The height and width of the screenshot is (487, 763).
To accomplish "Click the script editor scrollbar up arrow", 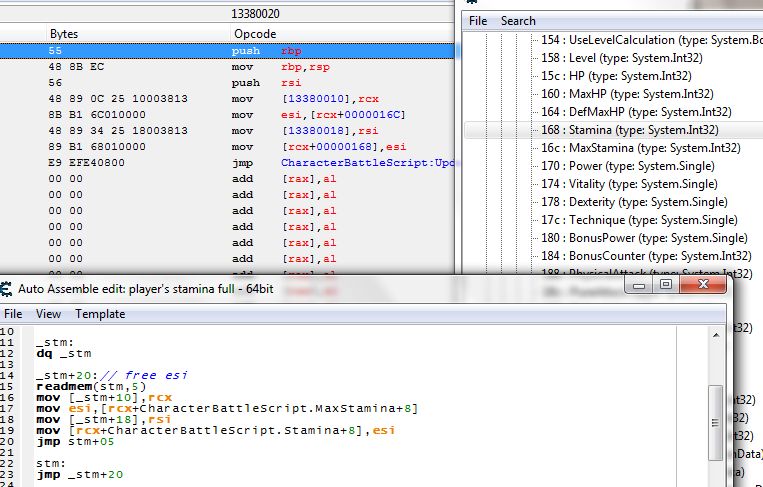I will (715, 334).
